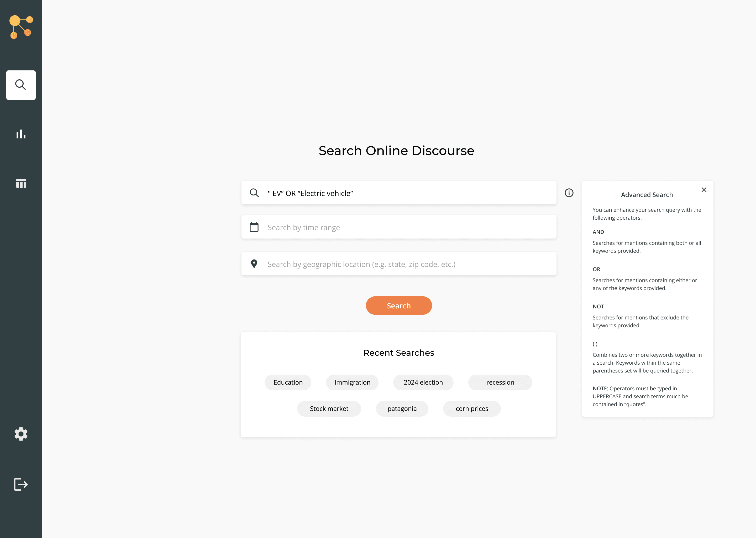756x538 pixels.
Task: Click the calendar icon in time range field
Action: [254, 227]
